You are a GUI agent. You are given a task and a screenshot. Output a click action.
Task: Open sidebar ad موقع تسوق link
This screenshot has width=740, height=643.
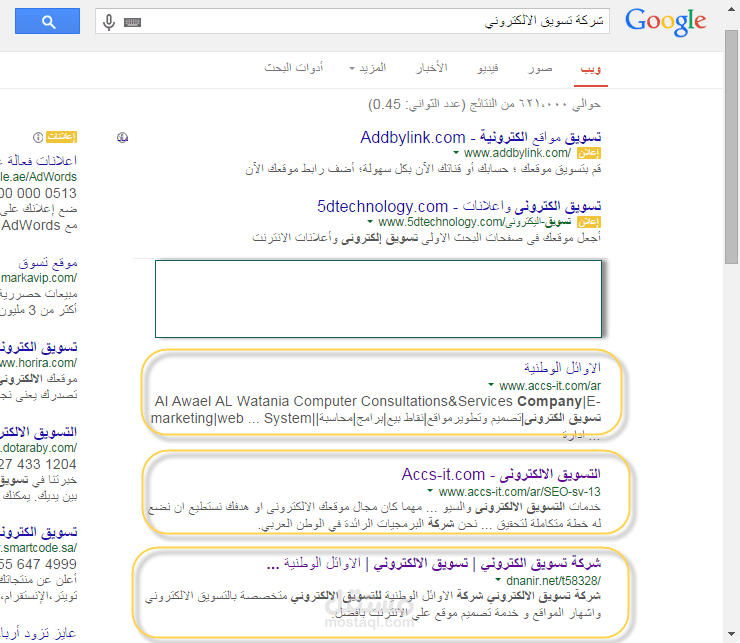[48, 262]
